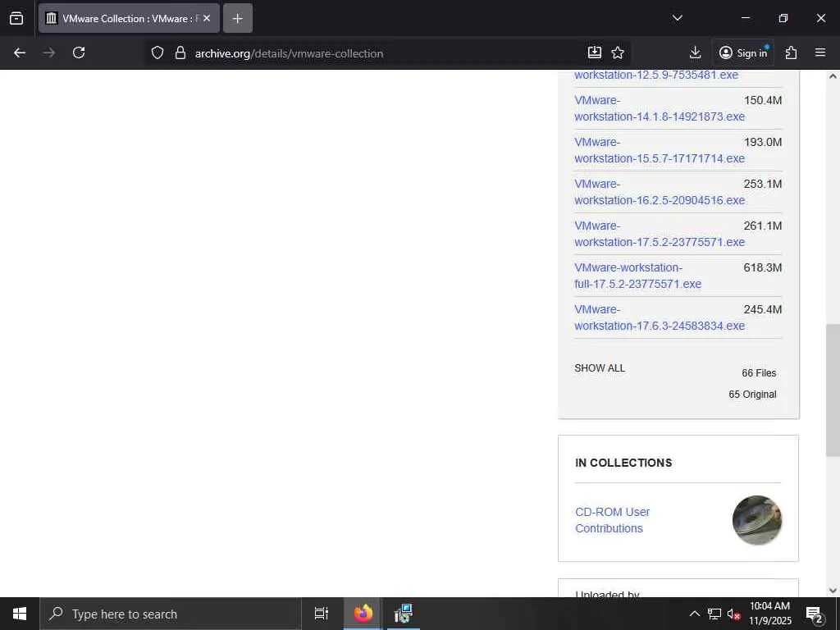Download VMware-workstation-12.5.9-7535481.exe

click(656, 75)
